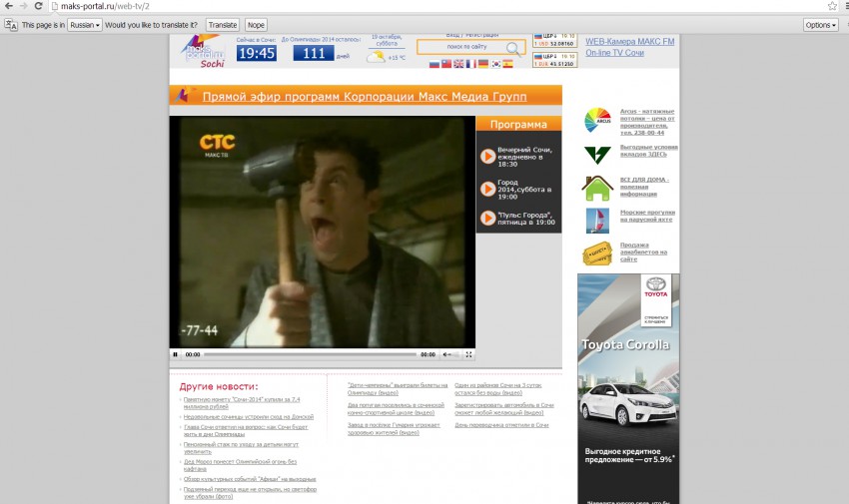Open the WEB-Камера МАКС FM link
849x504 pixels.
tap(629, 42)
